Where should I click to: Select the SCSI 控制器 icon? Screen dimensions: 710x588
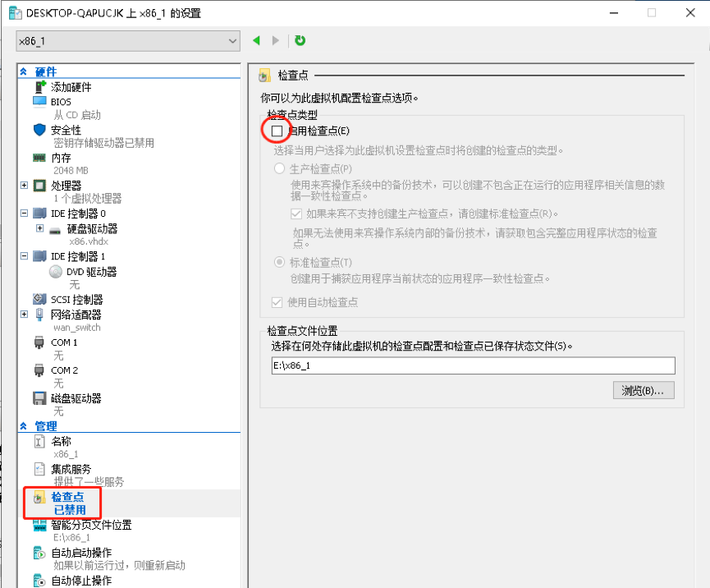pos(40,299)
